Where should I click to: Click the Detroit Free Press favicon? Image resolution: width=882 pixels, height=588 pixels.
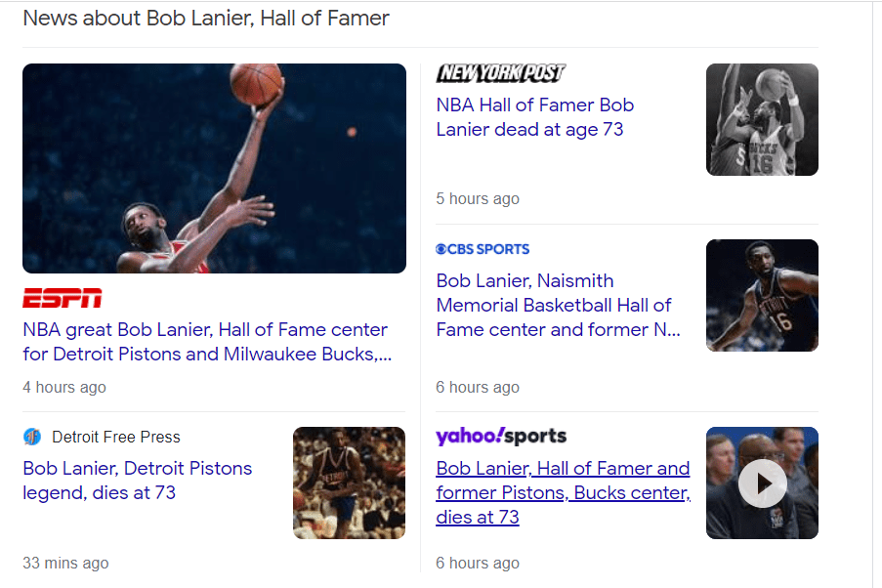[32, 437]
